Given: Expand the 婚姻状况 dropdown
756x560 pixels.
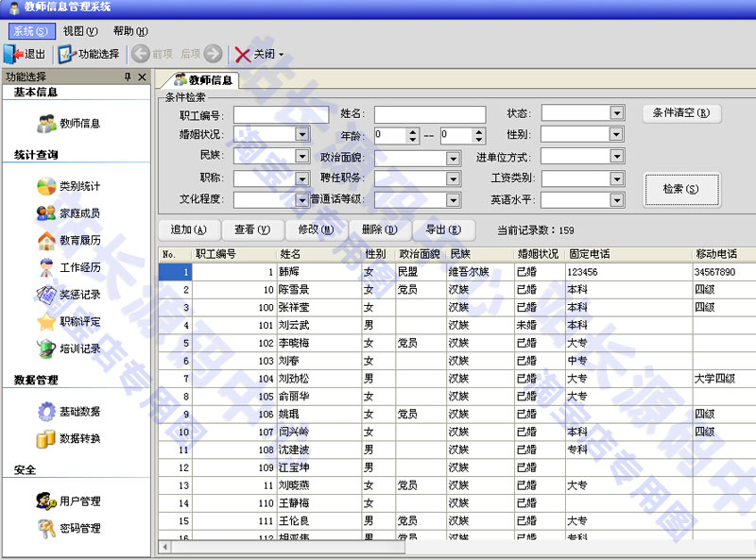Looking at the screenshot, I should (x=302, y=134).
